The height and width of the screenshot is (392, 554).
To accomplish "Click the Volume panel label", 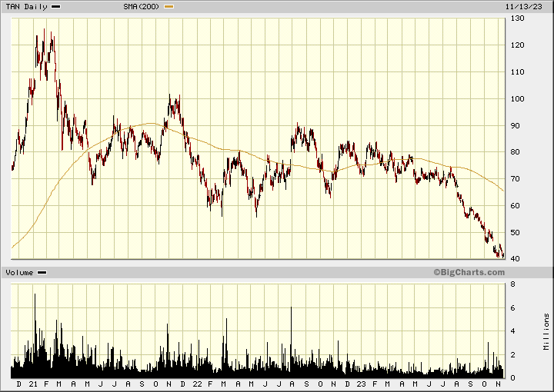I will (19, 273).
